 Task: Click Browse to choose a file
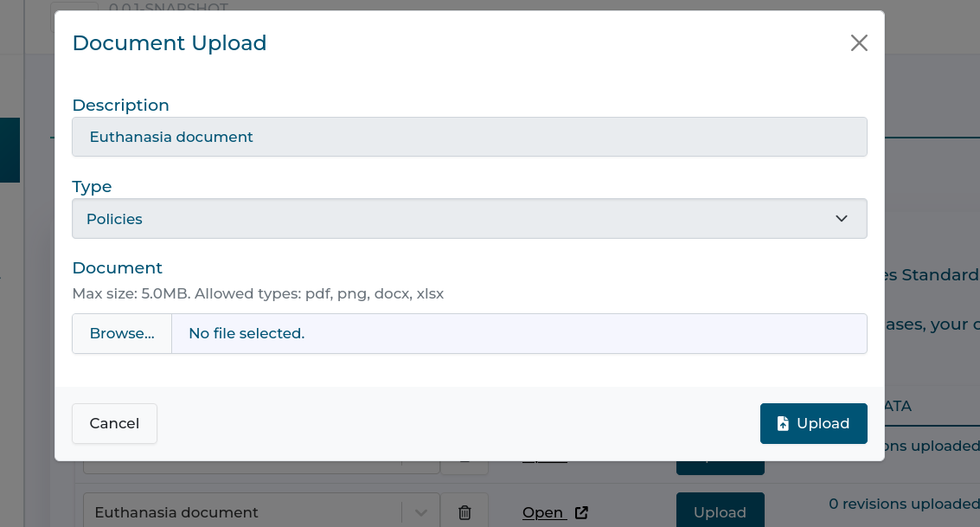pos(121,333)
